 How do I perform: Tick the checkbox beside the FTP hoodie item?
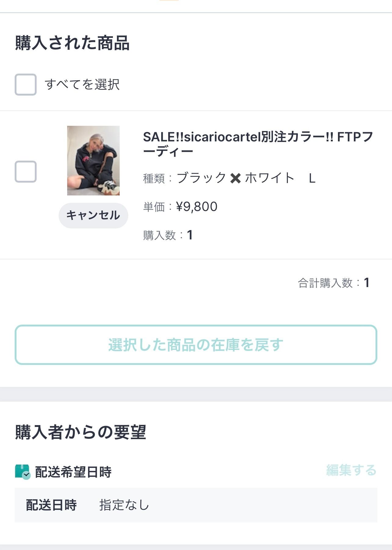click(26, 172)
